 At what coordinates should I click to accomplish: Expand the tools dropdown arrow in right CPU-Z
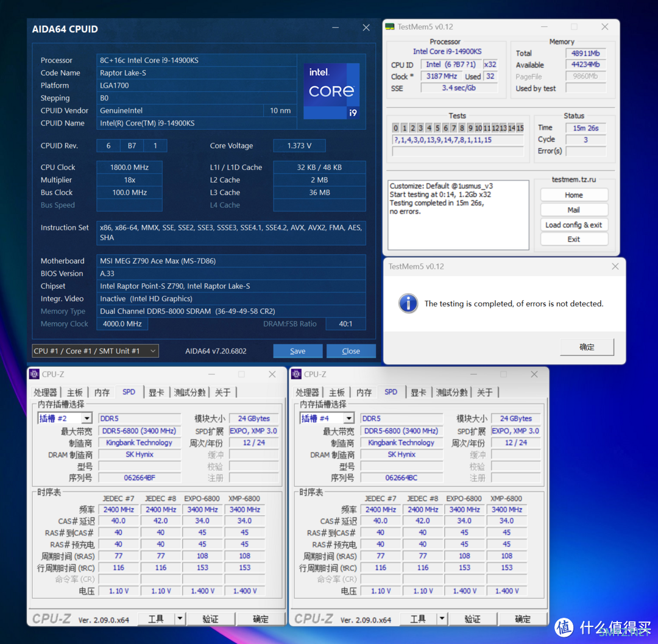(442, 618)
